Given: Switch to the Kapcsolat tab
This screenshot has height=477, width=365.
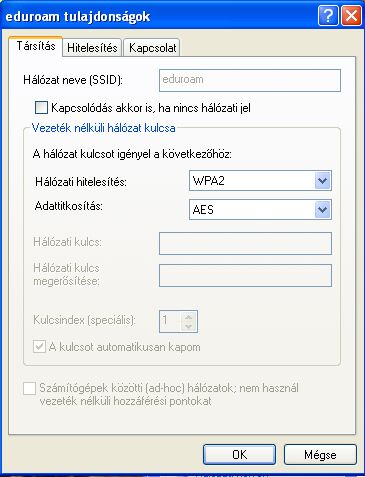Looking at the screenshot, I should pos(152,47).
